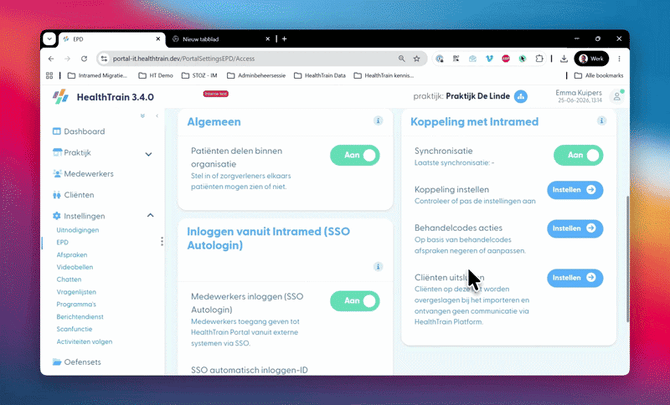
Task: Click the sidebar double-chevron collapse icon
Action: [x=143, y=116]
